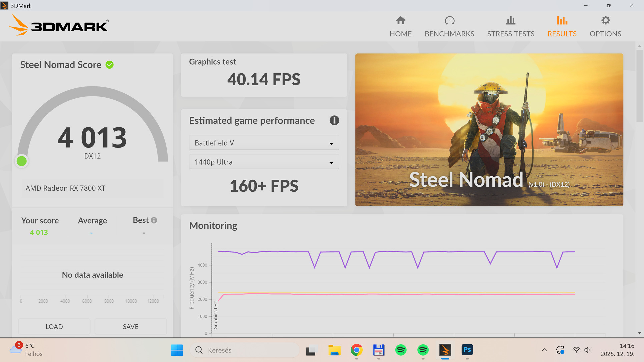Image resolution: width=644 pixels, height=362 pixels.
Task: Click the green score validation checkmark
Action: pos(109,65)
